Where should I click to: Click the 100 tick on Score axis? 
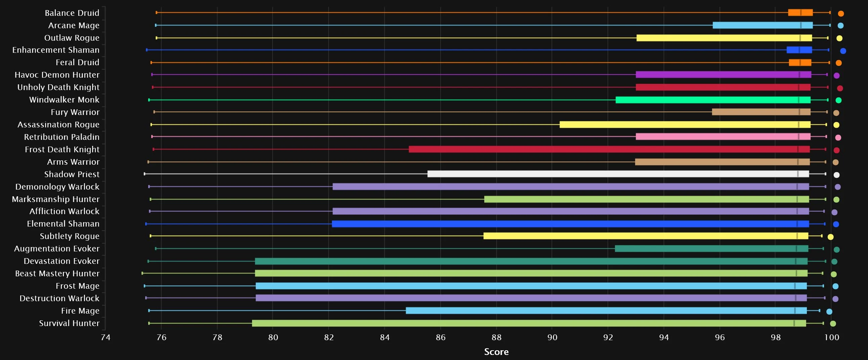(832, 337)
